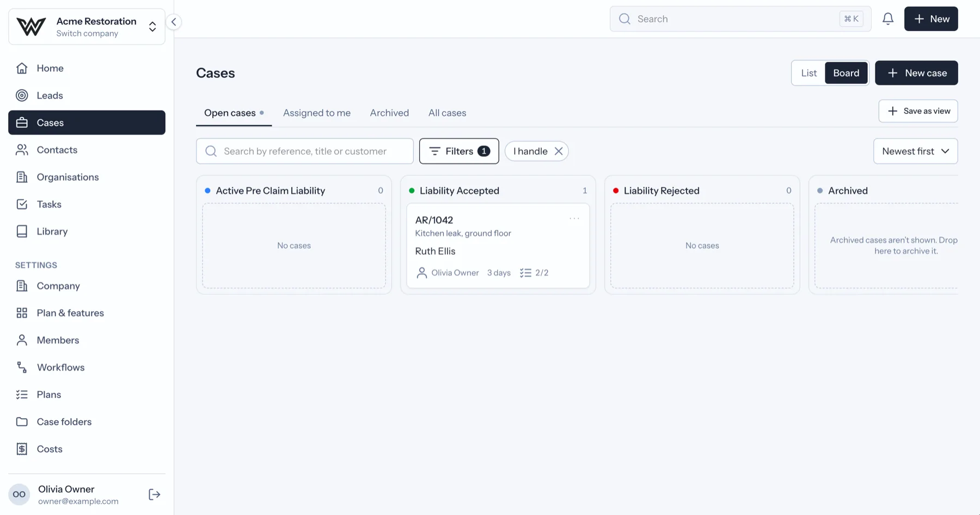The width and height of the screenshot is (980, 515).
Task: Open the Newest first sort dropdown
Action: (x=915, y=151)
